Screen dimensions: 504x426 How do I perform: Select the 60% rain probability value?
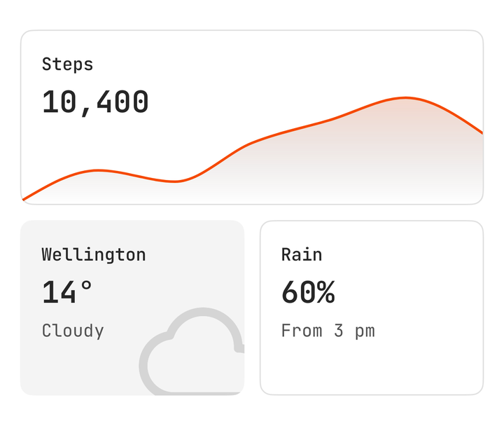pyautogui.click(x=308, y=292)
